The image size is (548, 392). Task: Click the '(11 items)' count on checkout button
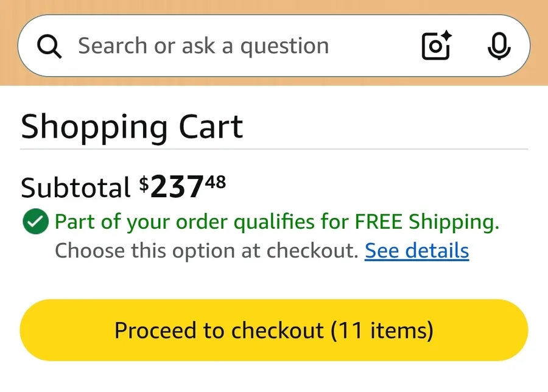[382, 331]
